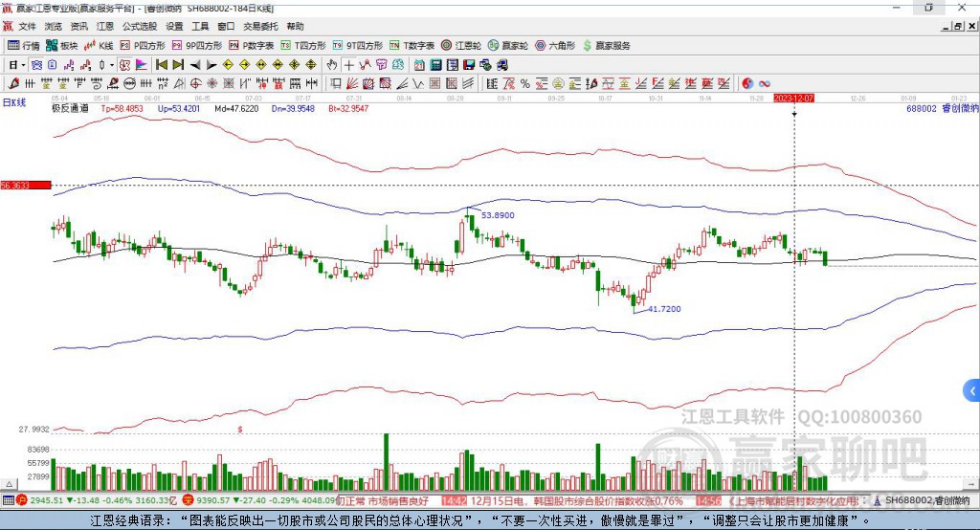Image resolution: width=980 pixels, height=530 pixels.
Task: Jump to first bar with green skip-back icon
Action: point(162,65)
